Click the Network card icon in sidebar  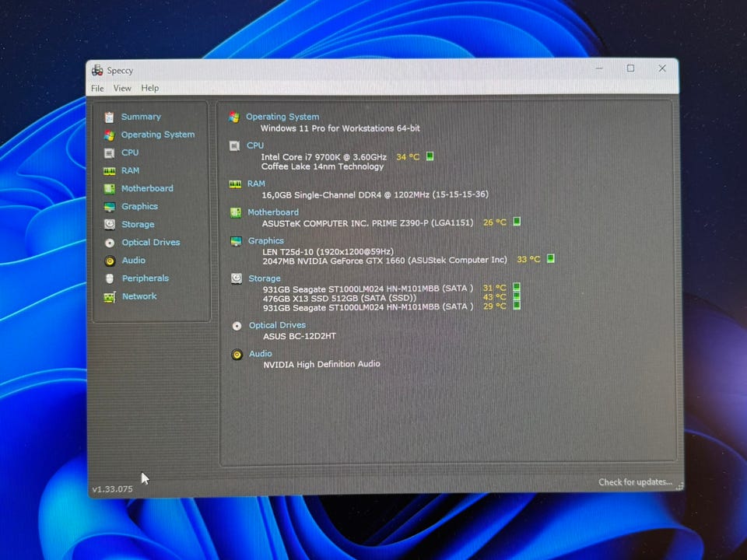tap(110, 297)
